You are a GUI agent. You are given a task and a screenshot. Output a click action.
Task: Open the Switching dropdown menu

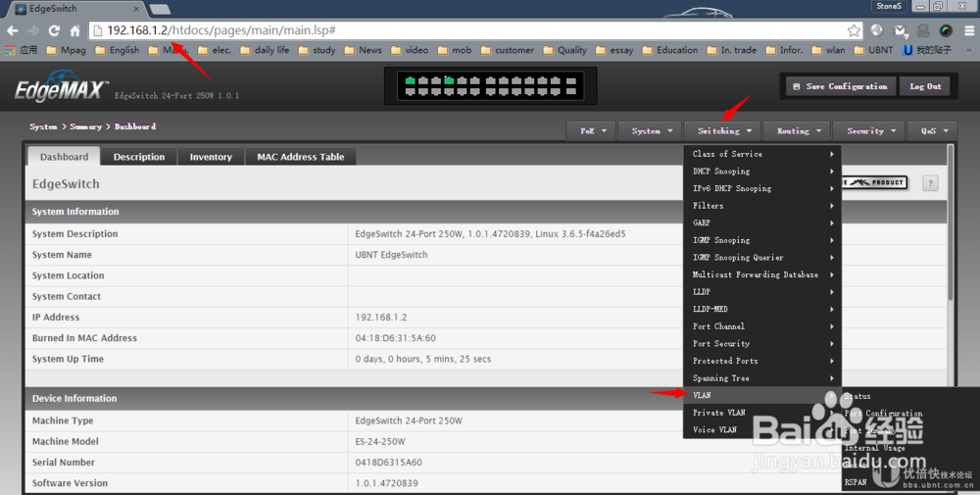(722, 130)
